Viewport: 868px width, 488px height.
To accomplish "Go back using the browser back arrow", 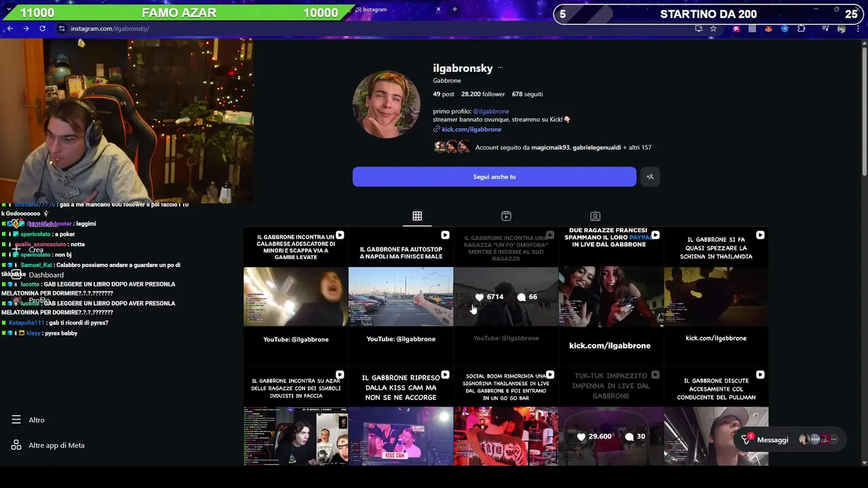I will point(9,28).
